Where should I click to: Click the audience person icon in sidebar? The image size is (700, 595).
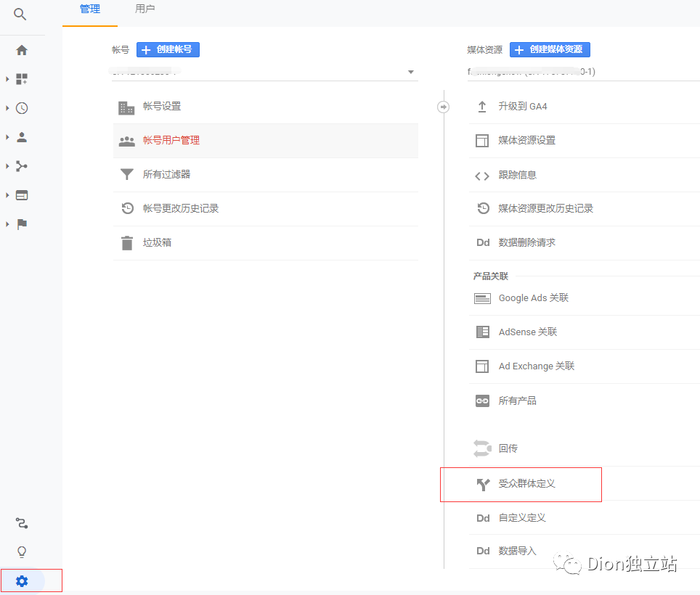(x=22, y=137)
